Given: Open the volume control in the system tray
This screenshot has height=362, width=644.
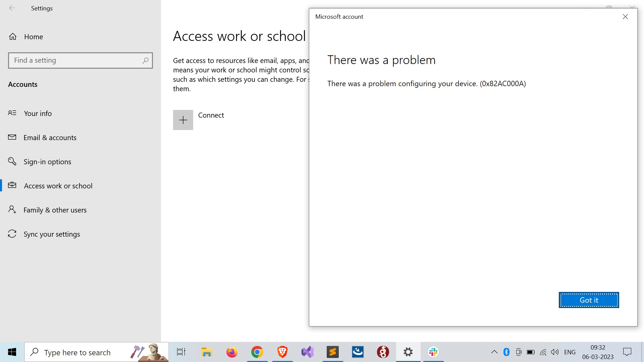Looking at the screenshot, I should click(x=554, y=352).
